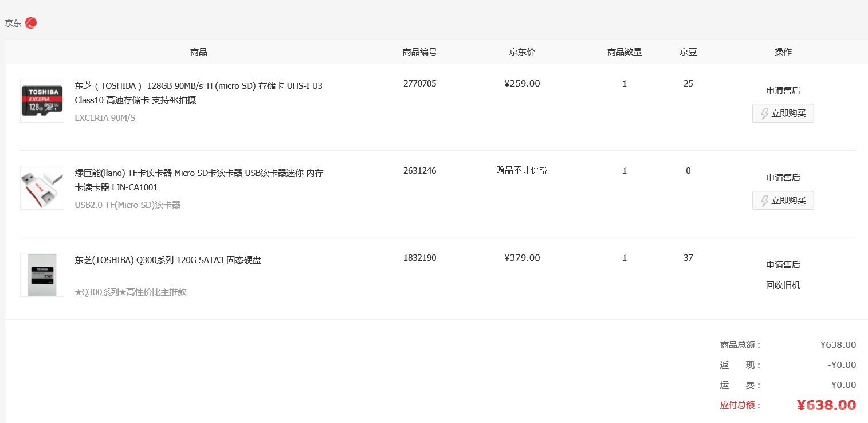Click the 商品总额 ¥638.00 amount
Screen dimensions: 868x423
(x=838, y=345)
